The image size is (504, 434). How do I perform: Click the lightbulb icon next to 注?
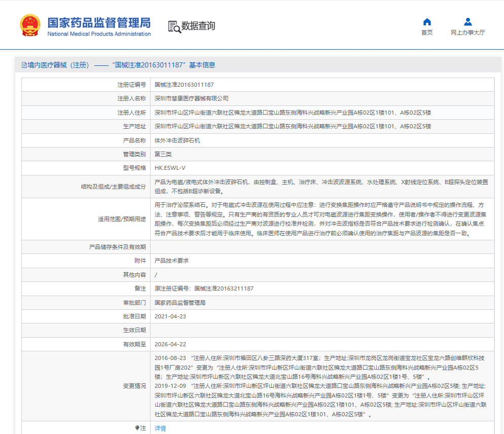[137, 428]
